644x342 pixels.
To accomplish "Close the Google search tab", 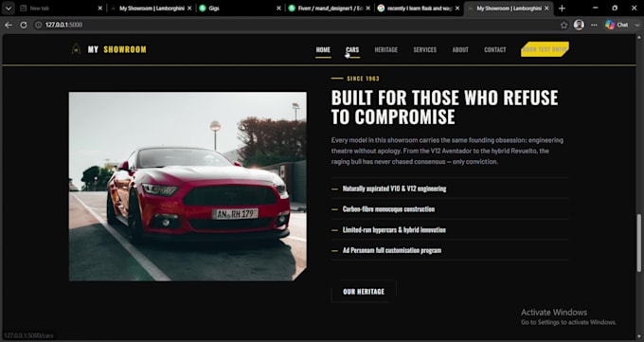I will pyautogui.click(x=457, y=9).
